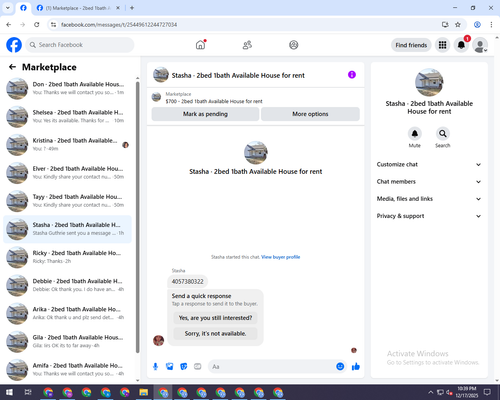Open the account profile picture menu
The image size is (500, 400).
point(480,45)
